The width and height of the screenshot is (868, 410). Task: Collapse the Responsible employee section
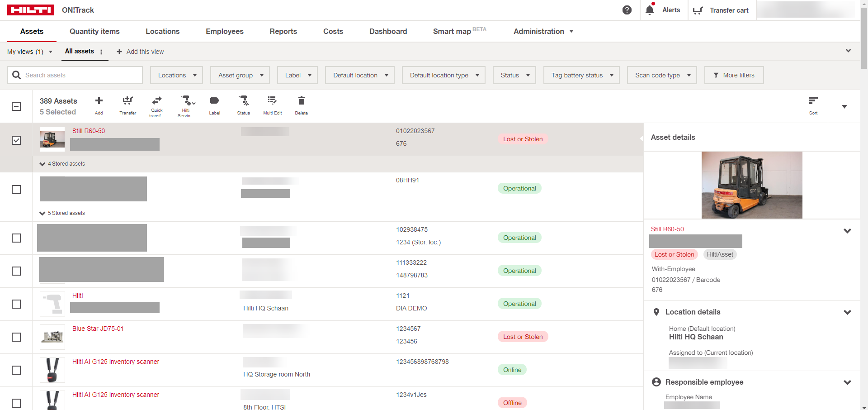[847, 382]
